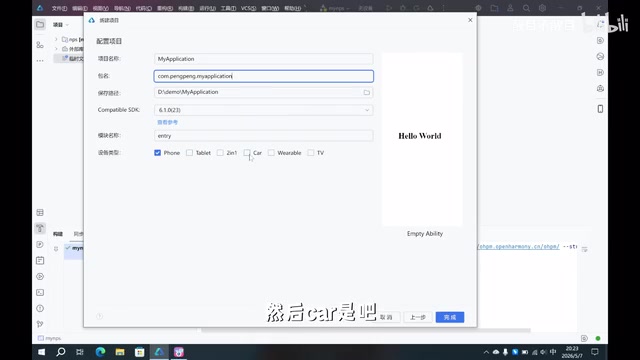
Task: Click the Empty Ability Hello World preview
Action: tap(422, 139)
